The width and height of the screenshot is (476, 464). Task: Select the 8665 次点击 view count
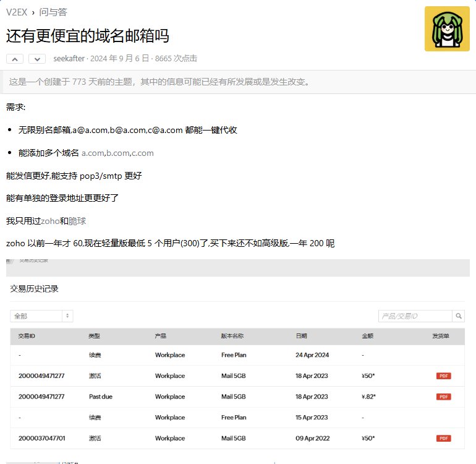coord(176,58)
